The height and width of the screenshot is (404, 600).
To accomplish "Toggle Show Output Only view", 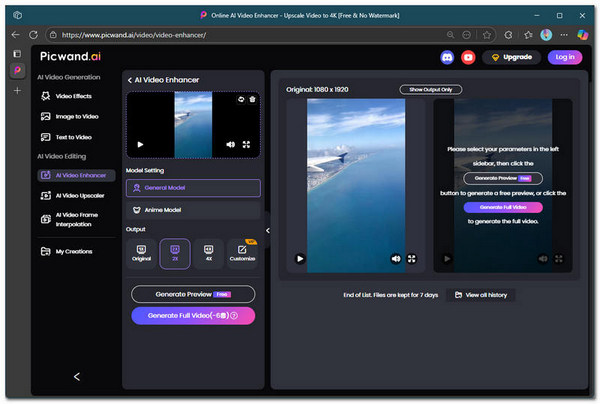I will click(x=430, y=89).
